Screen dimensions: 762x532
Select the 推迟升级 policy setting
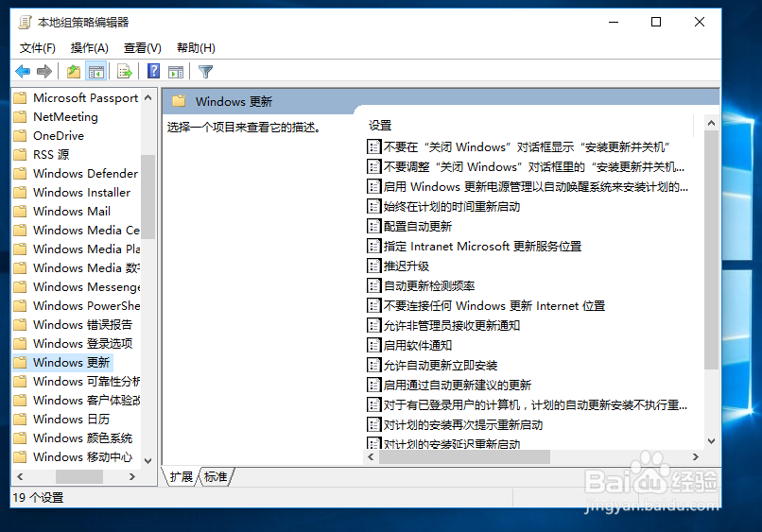[x=407, y=266]
